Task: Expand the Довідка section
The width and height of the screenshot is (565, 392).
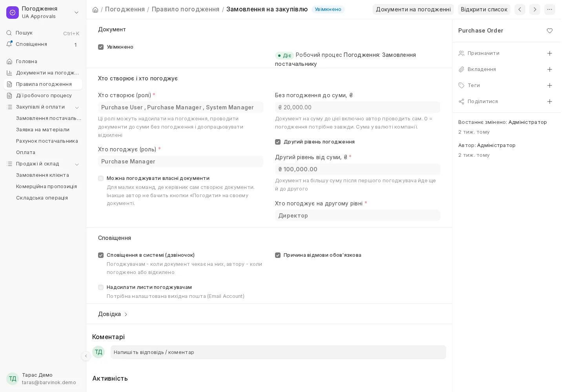Action: [113, 314]
